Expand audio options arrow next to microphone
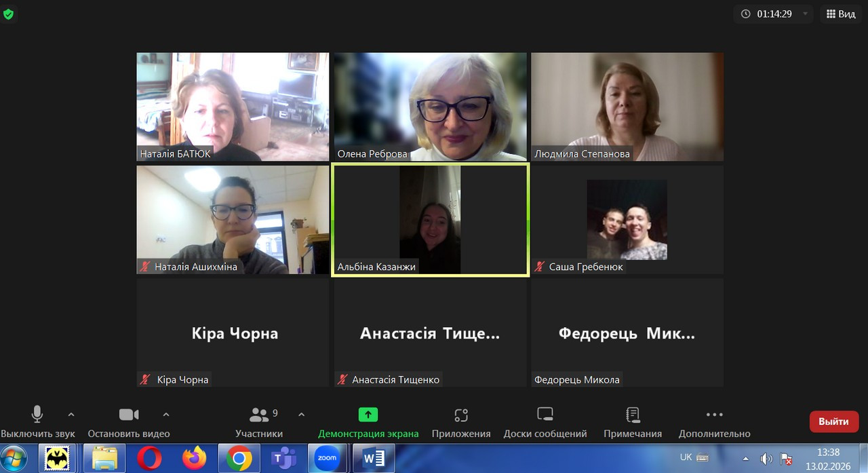Image resolution: width=868 pixels, height=473 pixels. tap(71, 415)
